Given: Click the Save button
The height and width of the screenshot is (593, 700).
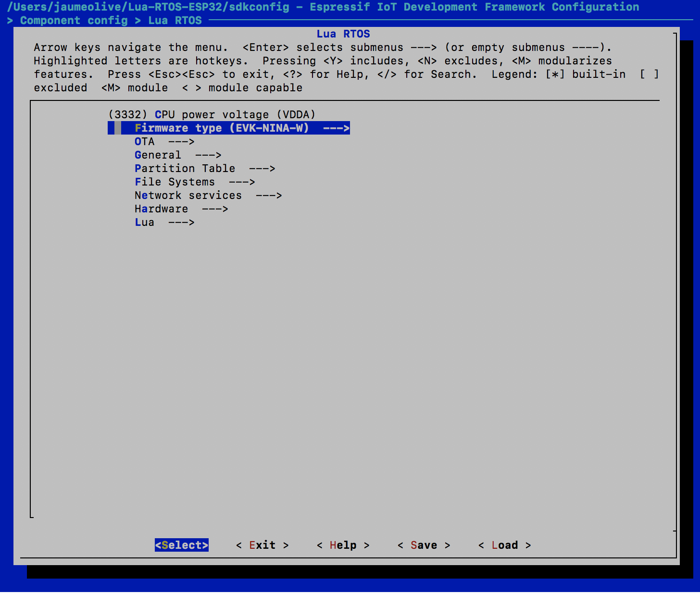Looking at the screenshot, I should pyautogui.click(x=424, y=545).
